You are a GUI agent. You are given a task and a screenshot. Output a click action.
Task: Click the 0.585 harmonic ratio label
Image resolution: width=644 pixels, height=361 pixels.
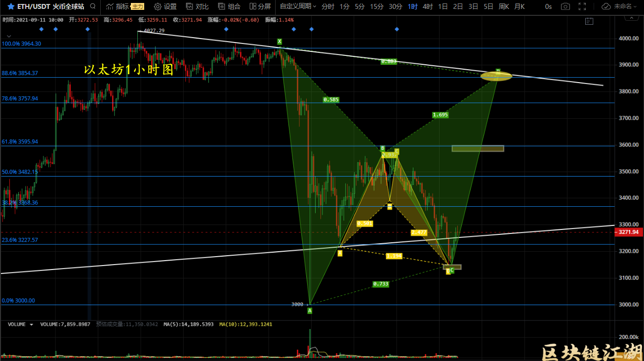pos(331,100)
